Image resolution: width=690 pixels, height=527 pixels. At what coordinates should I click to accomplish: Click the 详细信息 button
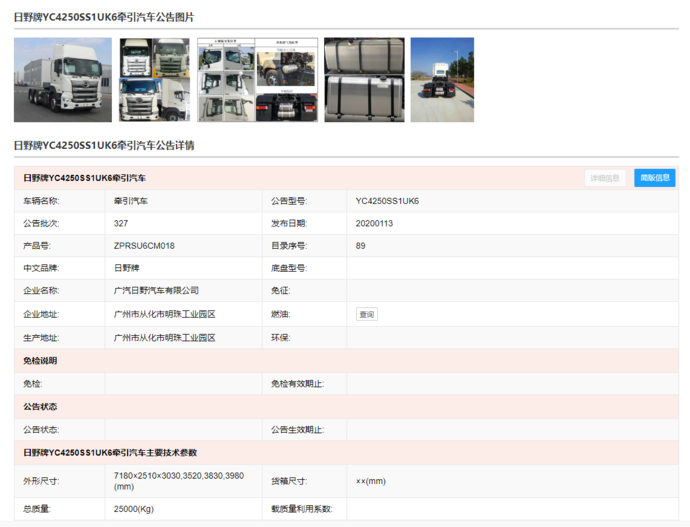[x=605, y=178]
